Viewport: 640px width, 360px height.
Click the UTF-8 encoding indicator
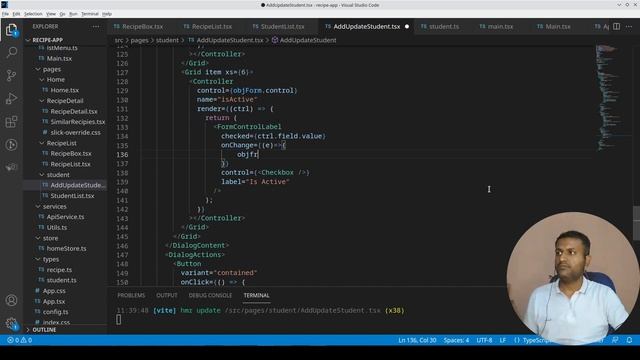[484, 340]
